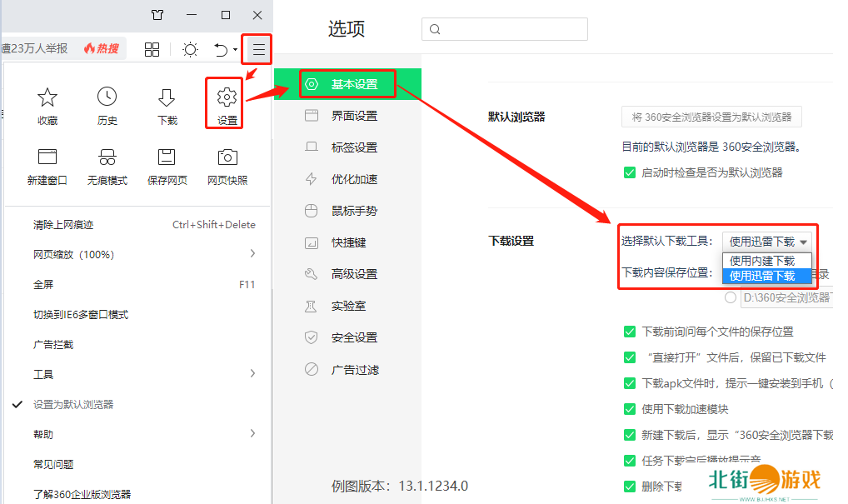Click the 选项 search input field
This screenshot has width=848, height=504.
[505, 29]
